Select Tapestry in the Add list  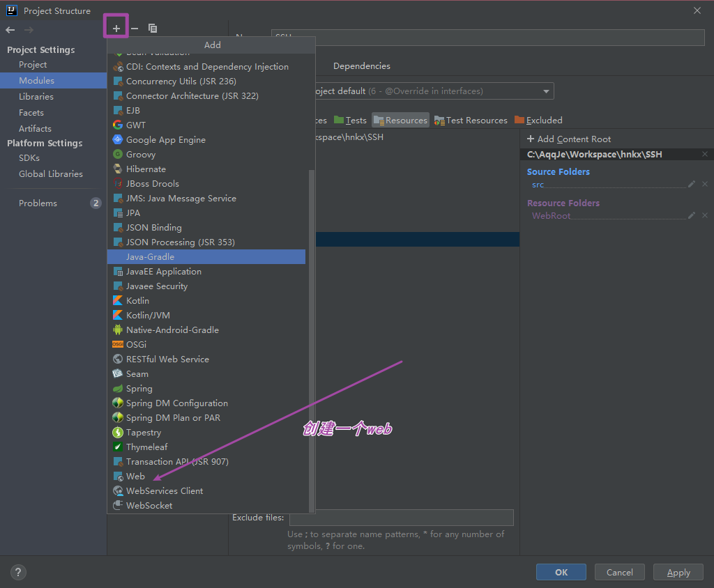(x=206, y=433)
